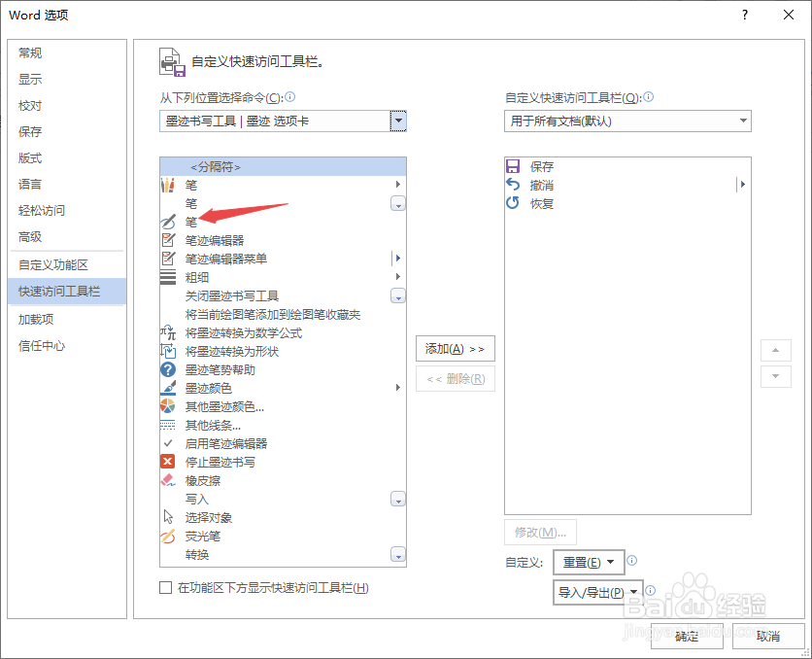The width and height of the screenshot is (812, 659).
Task: Click dropdown indicator on 写入 row
Action: click(397, 500)
